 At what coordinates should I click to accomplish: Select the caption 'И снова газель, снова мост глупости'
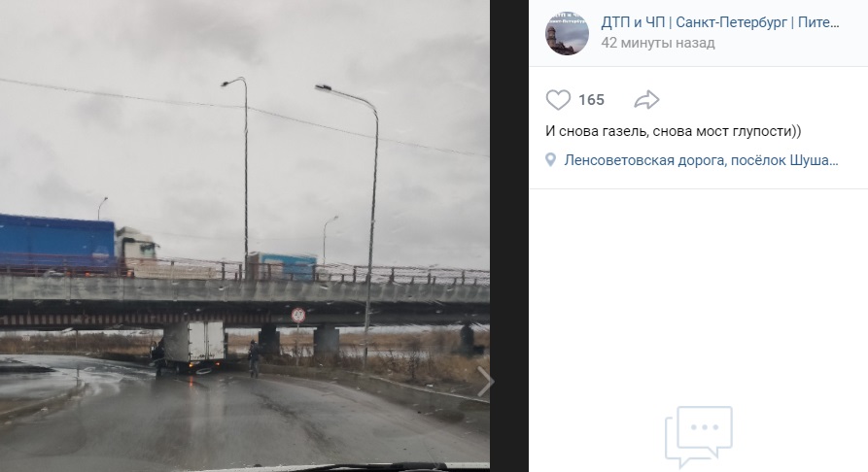(674, 131)
